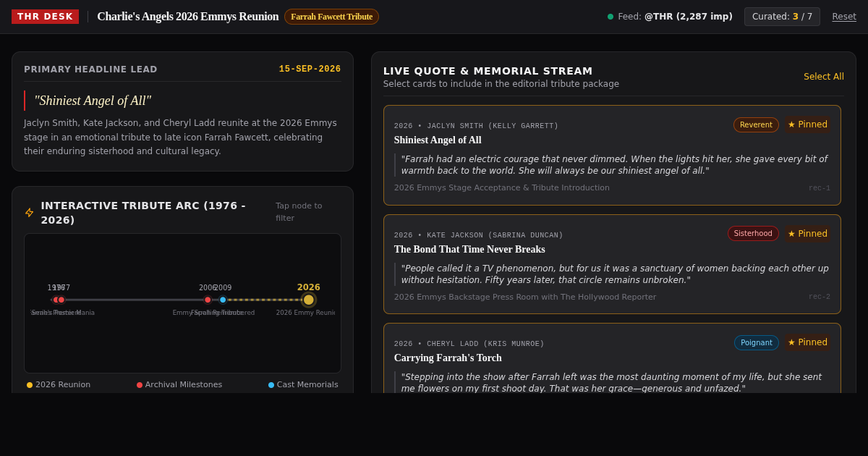Click the Sisterhood tag on Kate Jackson card

[753, 234]
